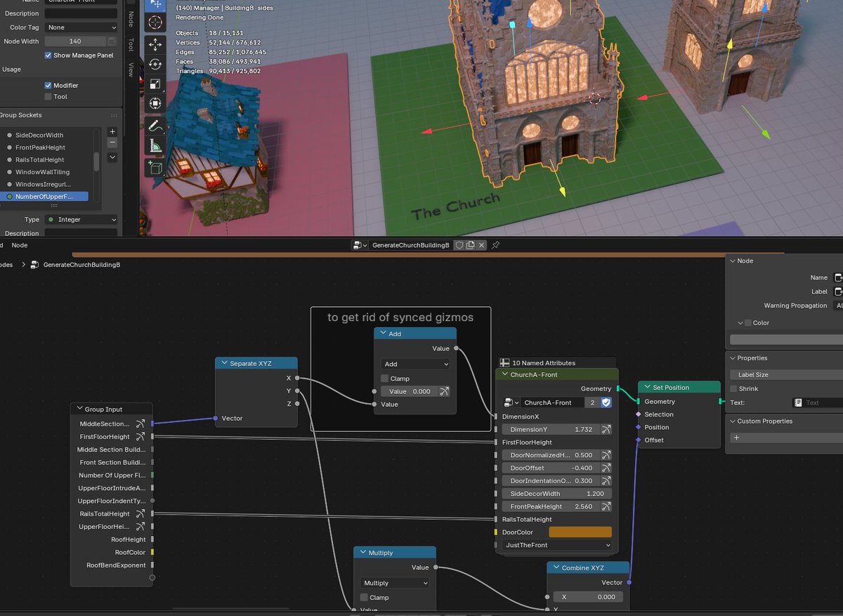843x616 pixels.
Task: Collapse the Separate XYZ node
Action: (x=224, y=363)
